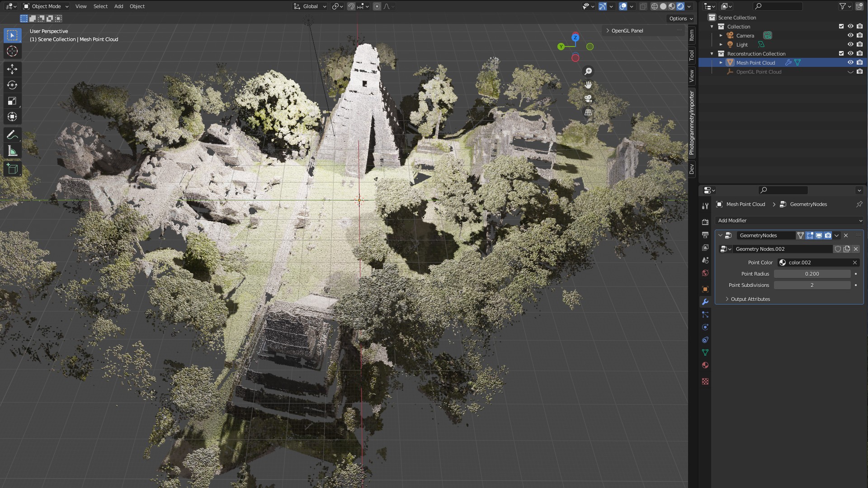
Task: Open the Add menu
Action: [118, 6]
